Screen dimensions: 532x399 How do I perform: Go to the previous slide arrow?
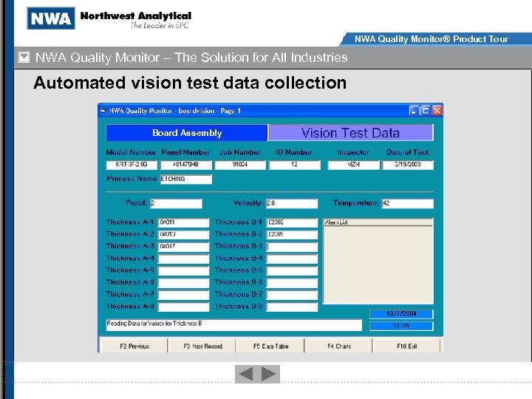tap(246, 374)
